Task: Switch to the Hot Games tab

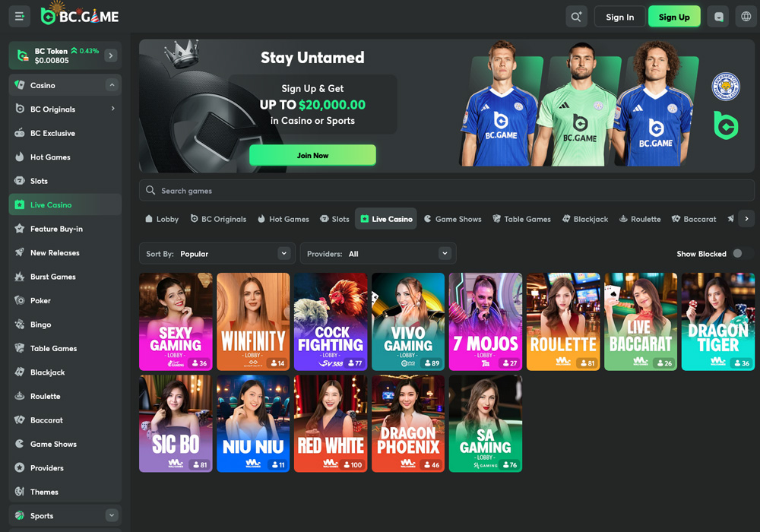Action: coord(283,219)
